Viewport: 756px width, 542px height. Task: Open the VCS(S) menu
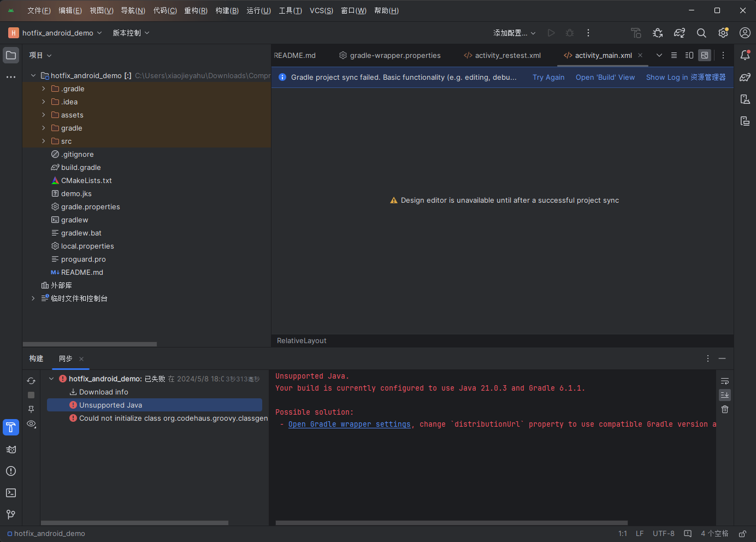321,10
